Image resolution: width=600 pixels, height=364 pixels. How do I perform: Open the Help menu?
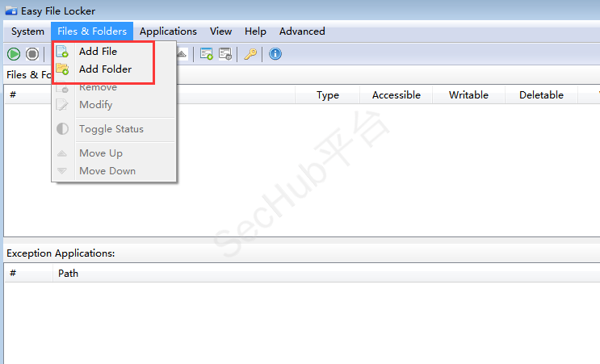[255, 31]
